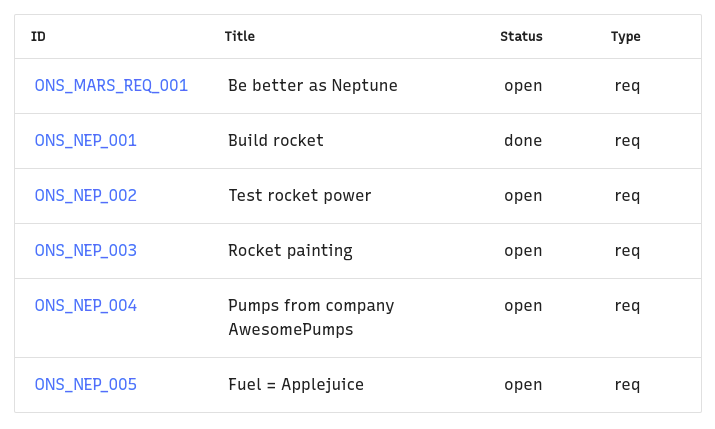Navigate to the ONS_NEP_004 link
Viewport: 715px width, 429px height.
85,306
